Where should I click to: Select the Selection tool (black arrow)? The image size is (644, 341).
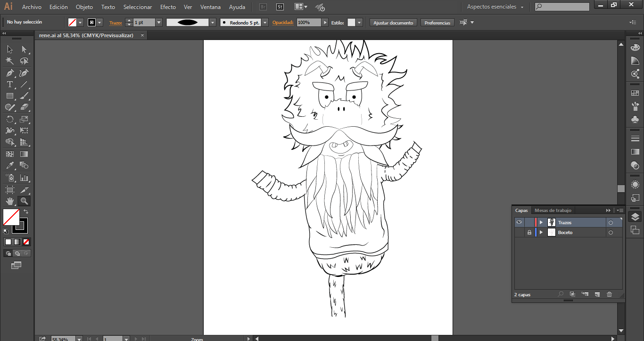click(x=10, y=49)
